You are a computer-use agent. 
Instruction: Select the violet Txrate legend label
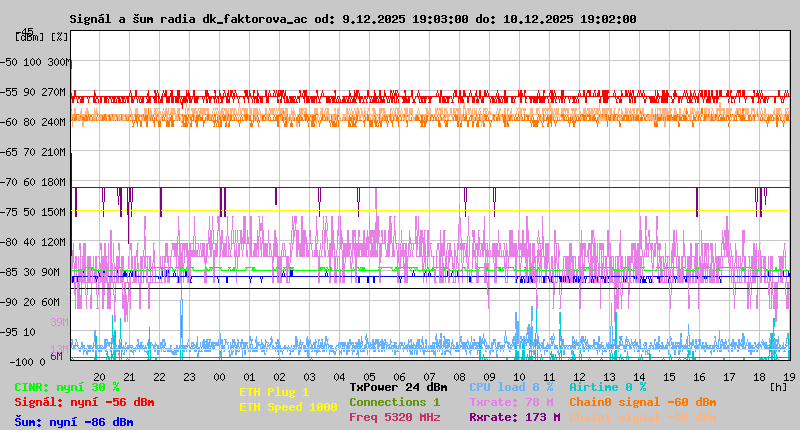[511, 402]
